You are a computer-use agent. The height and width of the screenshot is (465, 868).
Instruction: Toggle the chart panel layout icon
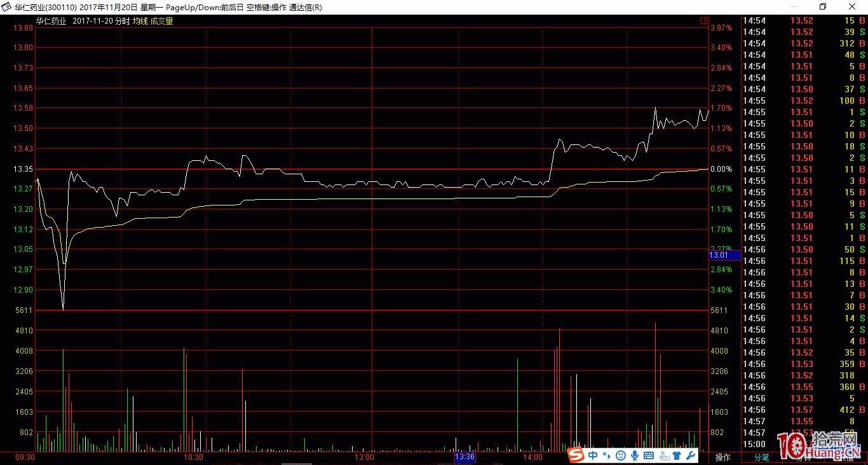click(704, 21)
